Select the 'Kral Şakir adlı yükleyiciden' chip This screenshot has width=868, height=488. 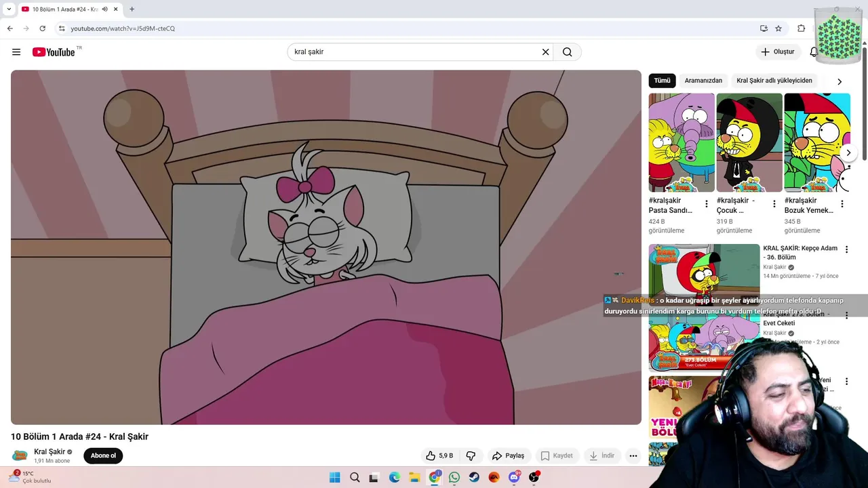click(774, 81)
